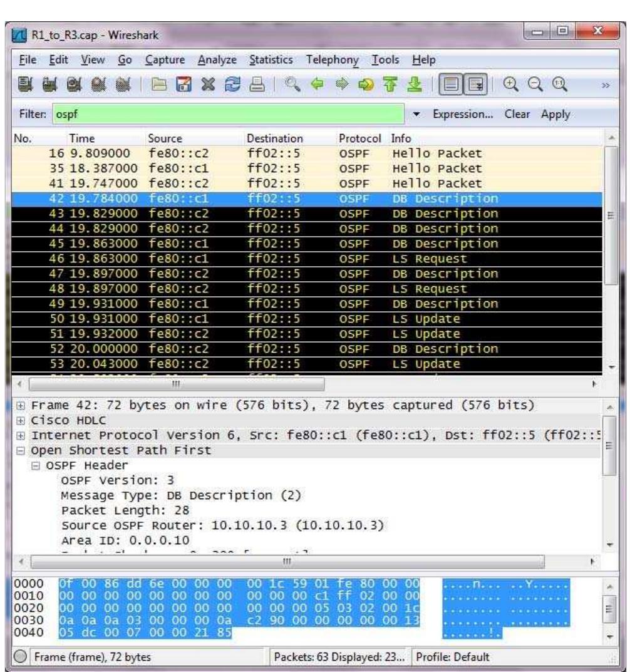Image resolution: width=630 pixels, height=672 pixels.
Task: Click 'Profile: Default' in status bar
Action: coord(452,656)
